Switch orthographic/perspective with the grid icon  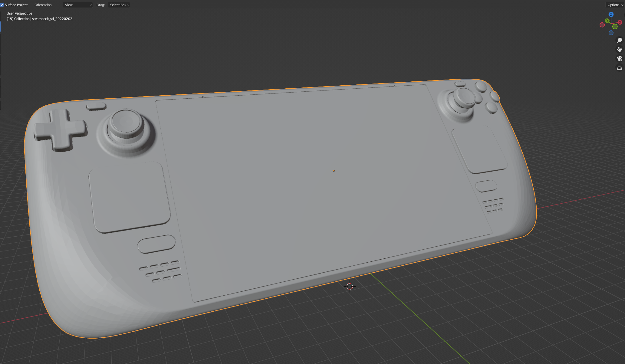619,68
